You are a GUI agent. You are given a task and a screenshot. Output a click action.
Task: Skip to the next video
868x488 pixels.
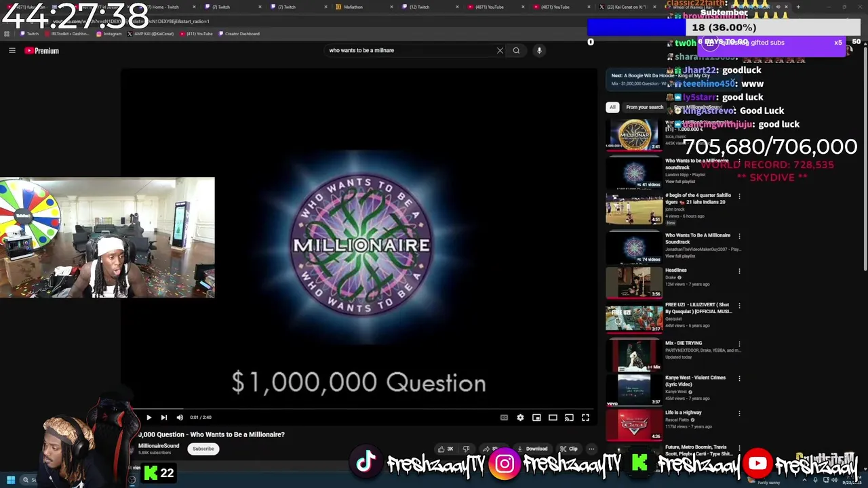(163, 418)
